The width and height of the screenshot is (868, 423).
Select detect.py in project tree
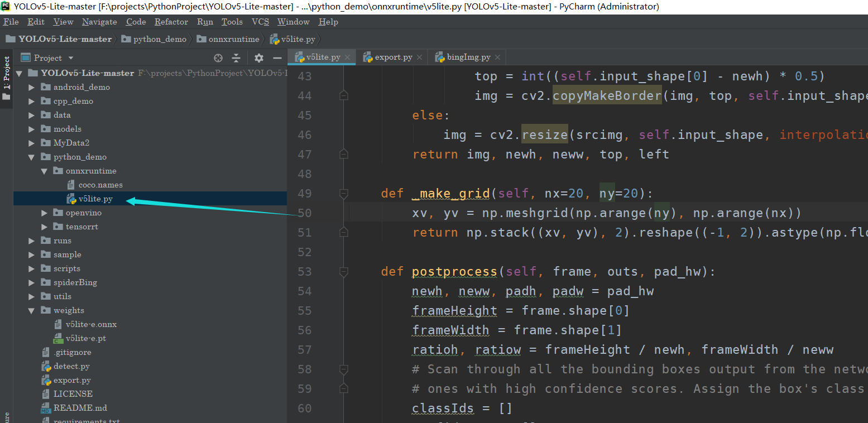click(66, 366)
